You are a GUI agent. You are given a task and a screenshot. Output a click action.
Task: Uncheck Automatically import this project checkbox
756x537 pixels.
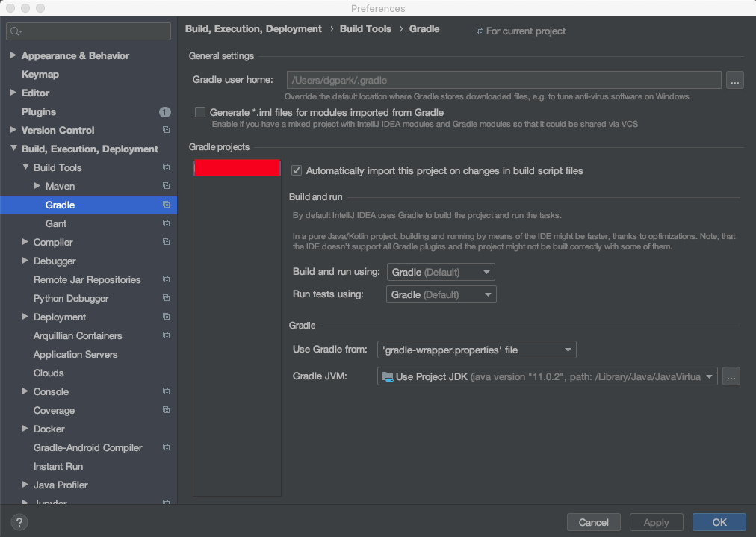tap(297, 170)
